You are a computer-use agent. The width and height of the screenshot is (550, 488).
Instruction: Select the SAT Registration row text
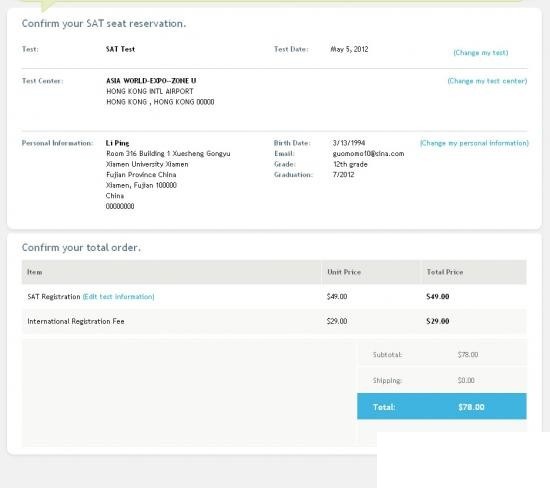pos(54,297)
